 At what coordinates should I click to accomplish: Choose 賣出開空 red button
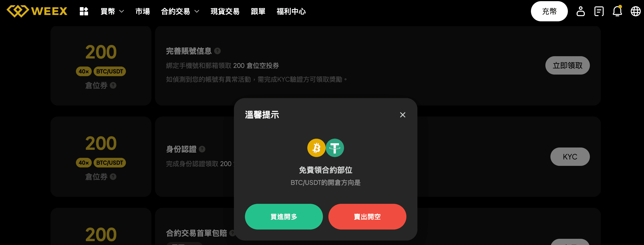(x=367, y=217)
